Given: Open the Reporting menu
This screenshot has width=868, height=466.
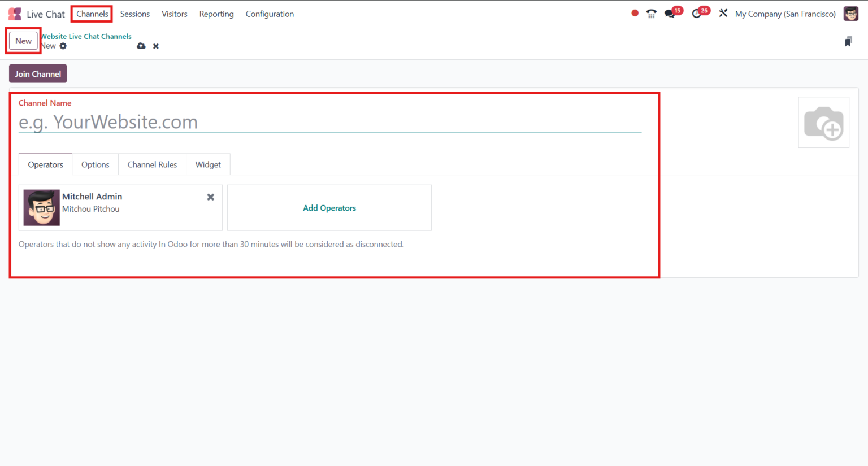Looking at the screenshot, I should [216, 14].
